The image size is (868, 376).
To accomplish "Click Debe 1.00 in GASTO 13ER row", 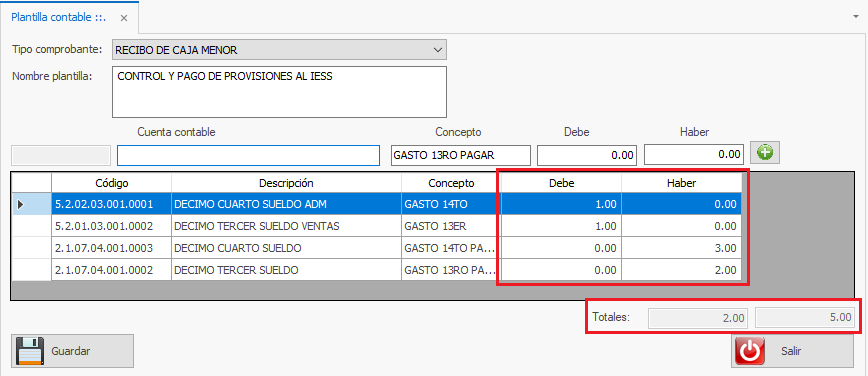I will pyautogui.click(x=561, y=226).
